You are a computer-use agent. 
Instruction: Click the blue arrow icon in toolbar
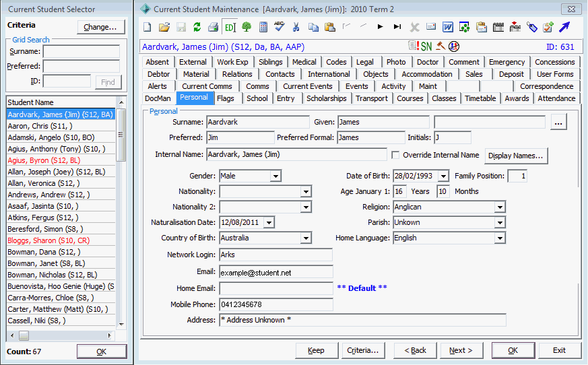(x=564, y=27)
